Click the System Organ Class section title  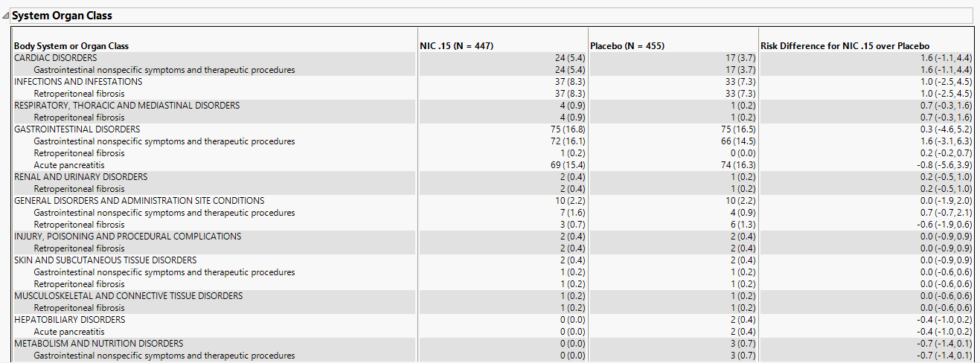[x=62, y=15]
